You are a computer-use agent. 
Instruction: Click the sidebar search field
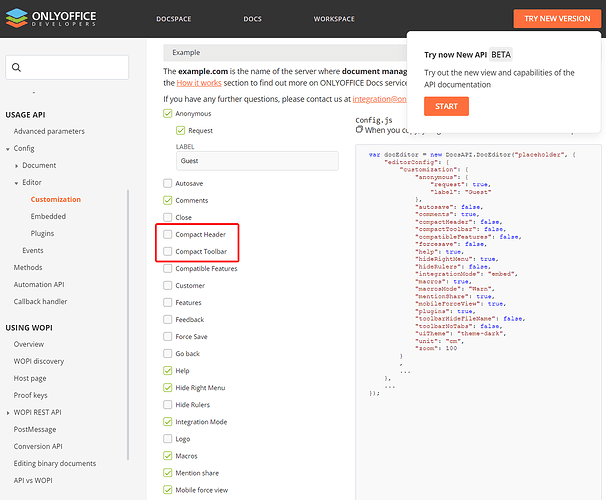click(x=67, y=67)
